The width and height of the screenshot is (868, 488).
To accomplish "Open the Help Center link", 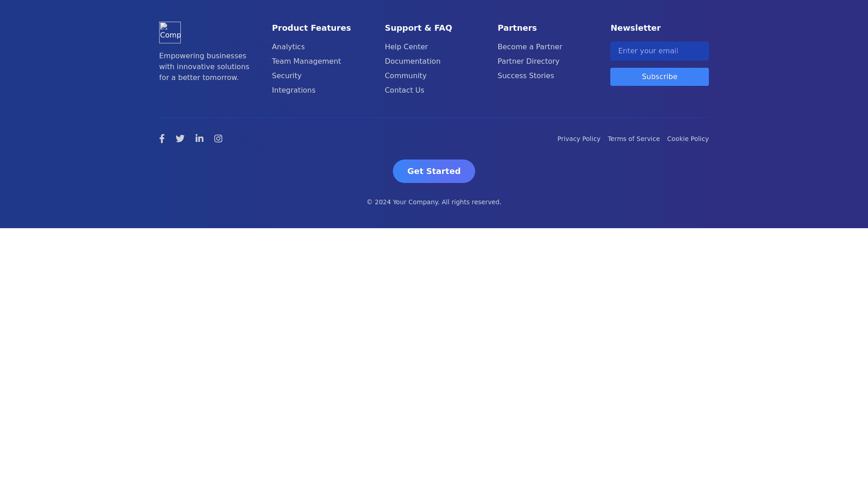I will point(406,47).
